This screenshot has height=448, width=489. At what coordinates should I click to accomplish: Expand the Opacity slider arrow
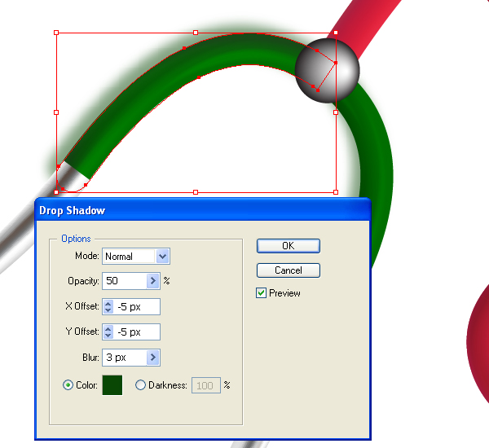click(x=153, y=281)
